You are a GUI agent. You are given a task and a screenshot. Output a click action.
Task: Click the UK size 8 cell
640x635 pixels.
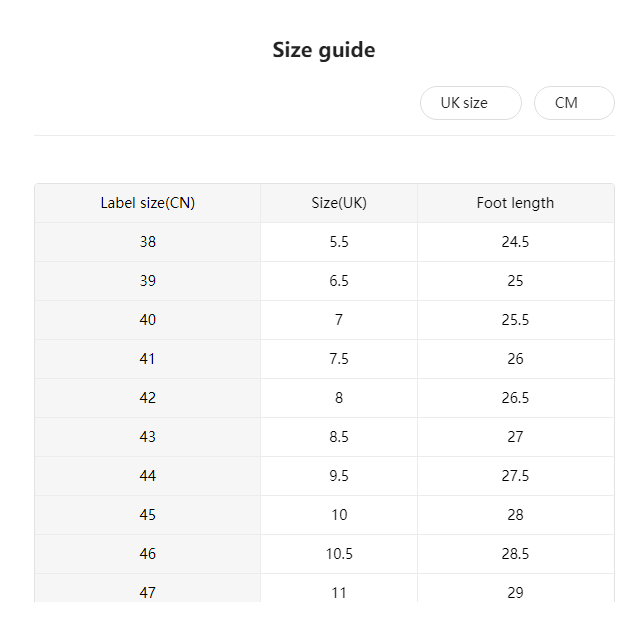click(339, 398)
